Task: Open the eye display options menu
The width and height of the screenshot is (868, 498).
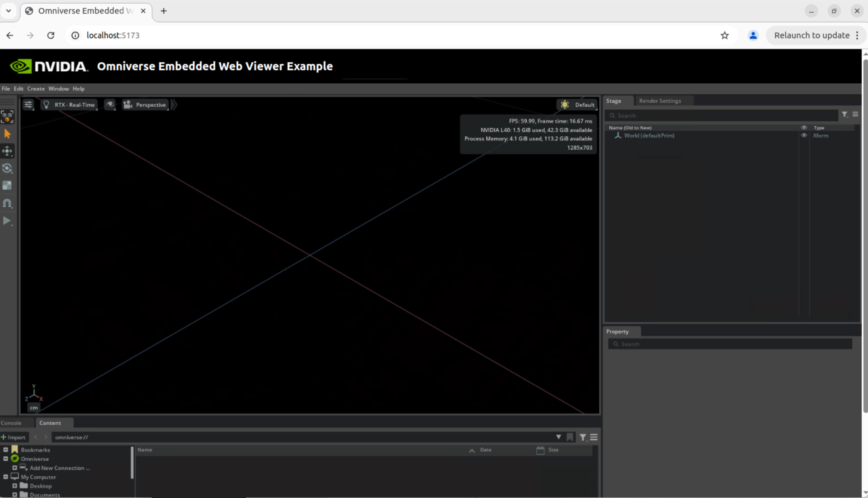Action: click(110, 105)
